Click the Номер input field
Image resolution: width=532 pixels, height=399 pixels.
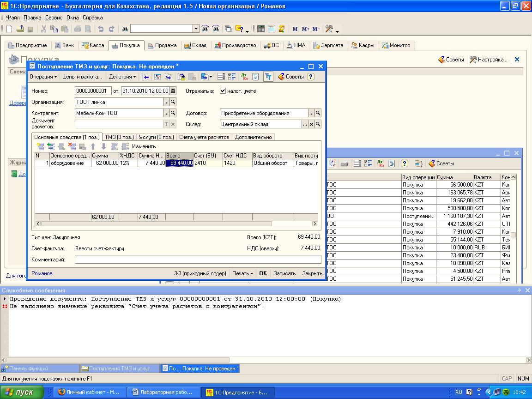(93, 91)
